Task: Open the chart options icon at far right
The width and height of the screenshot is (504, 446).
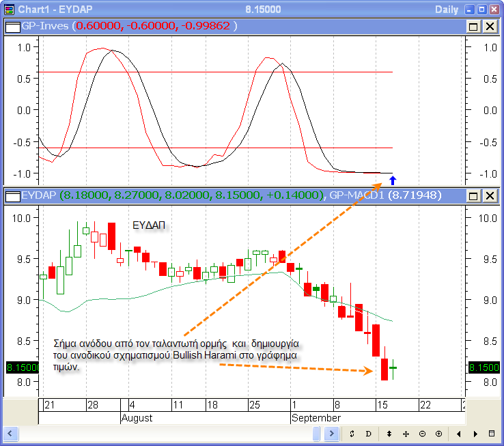Action: click(x=492, y=434)
